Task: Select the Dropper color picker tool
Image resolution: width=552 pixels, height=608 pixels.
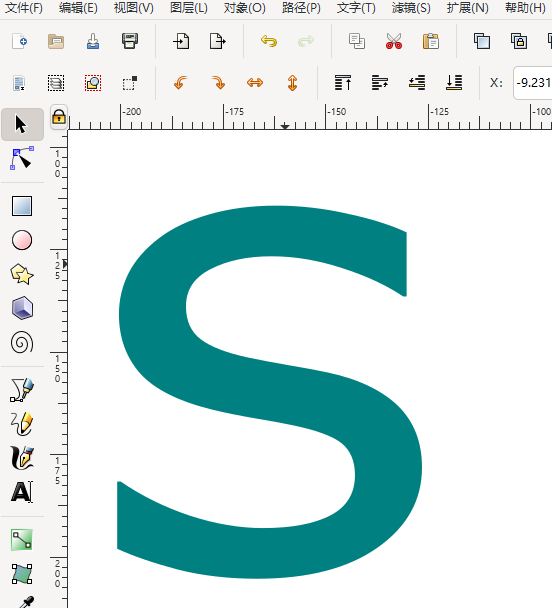Action: point(26,602)
